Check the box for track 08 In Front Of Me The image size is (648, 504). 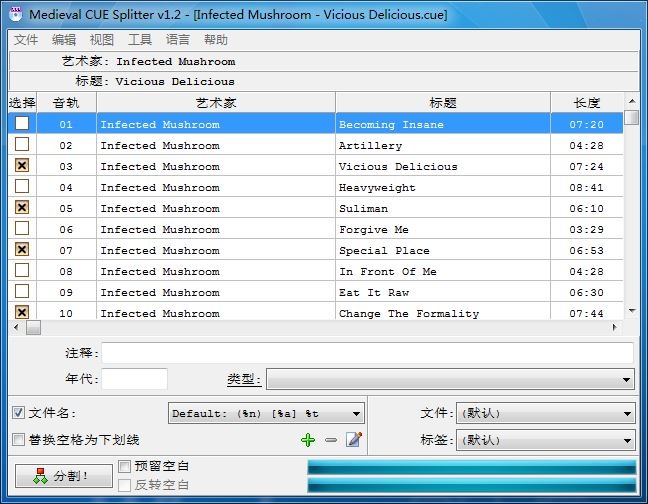22,270
